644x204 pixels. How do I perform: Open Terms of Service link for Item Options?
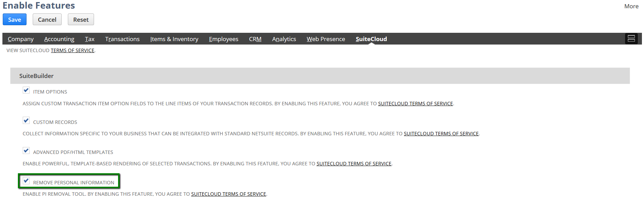pos(415,104)
